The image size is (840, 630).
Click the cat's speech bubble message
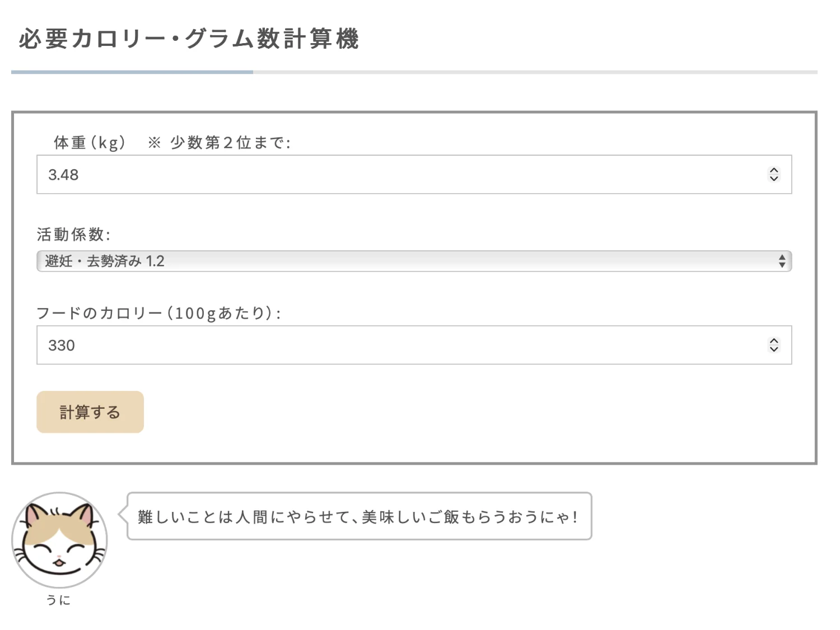coord(358,516)
